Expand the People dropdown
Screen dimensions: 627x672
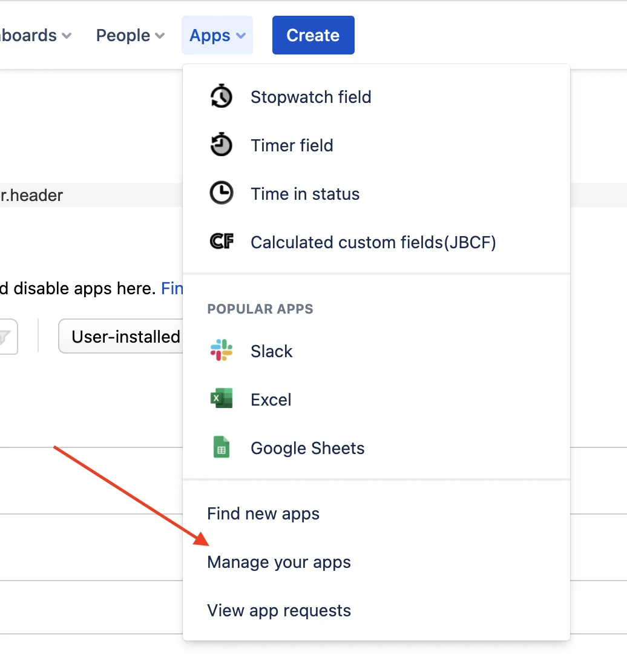coord(130,36)
